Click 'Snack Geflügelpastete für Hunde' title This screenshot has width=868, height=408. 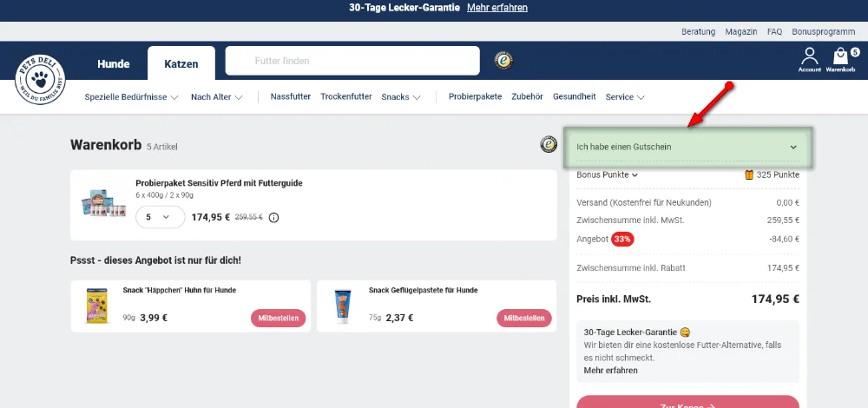click(423, 290)
